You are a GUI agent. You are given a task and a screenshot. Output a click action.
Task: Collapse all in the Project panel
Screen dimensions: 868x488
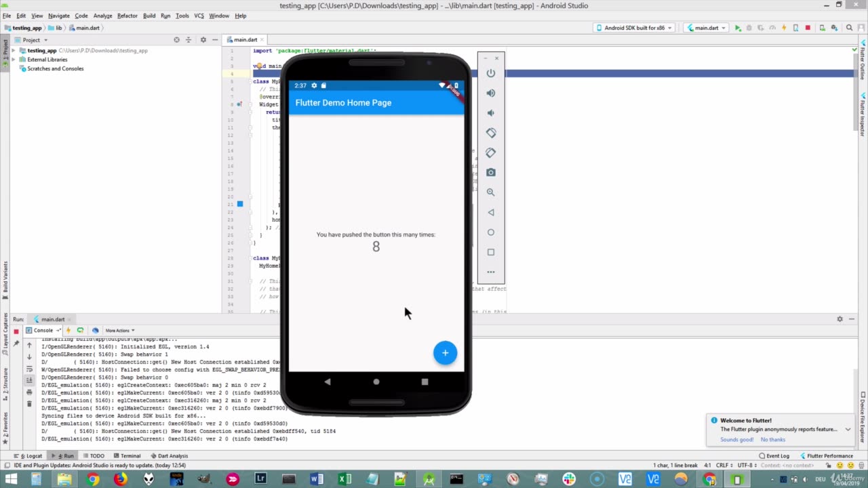(x=189, y=40)
